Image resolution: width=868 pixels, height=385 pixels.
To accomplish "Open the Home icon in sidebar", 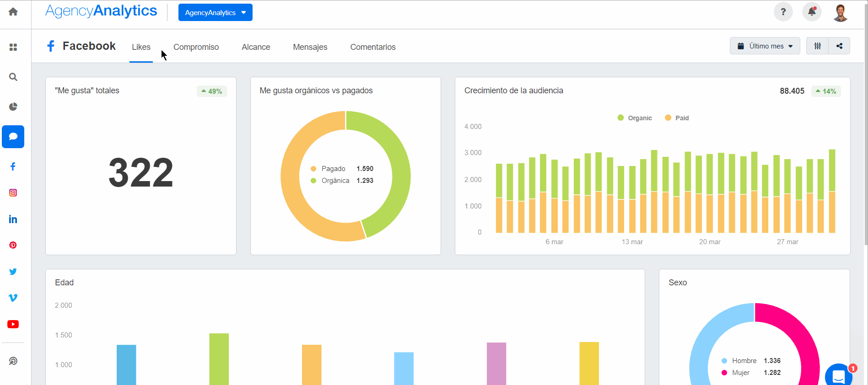I will [13, 12].
